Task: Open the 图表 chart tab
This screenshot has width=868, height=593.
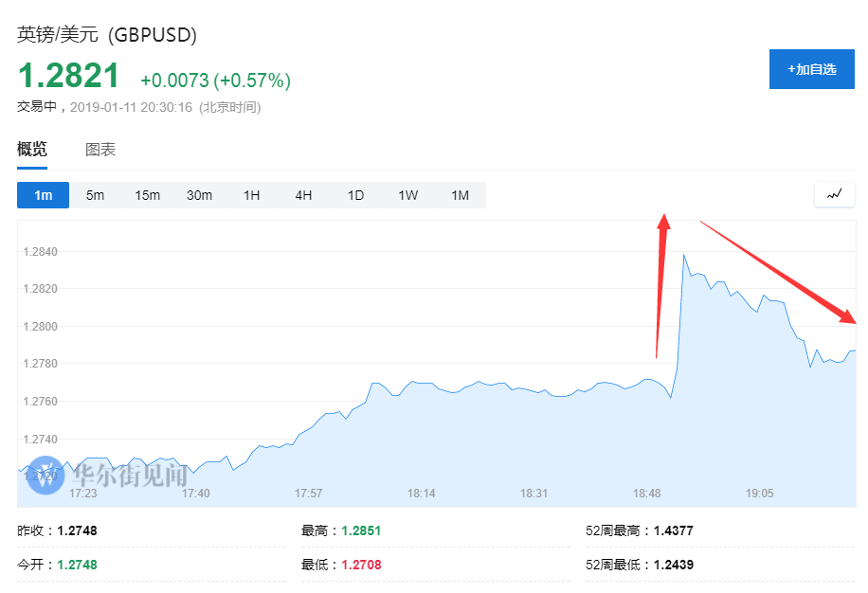Action: tap(100, 150)
